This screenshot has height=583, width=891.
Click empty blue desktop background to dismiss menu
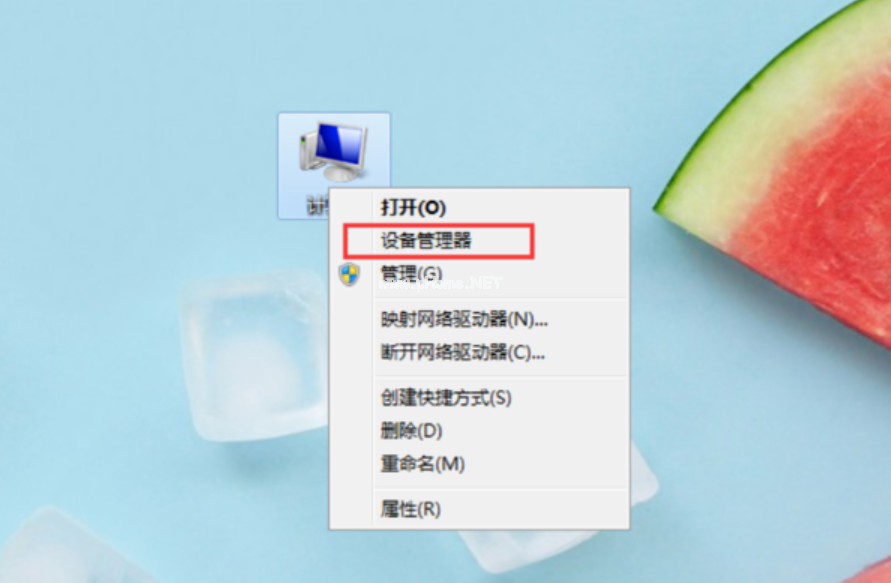[x=142, y=142]
